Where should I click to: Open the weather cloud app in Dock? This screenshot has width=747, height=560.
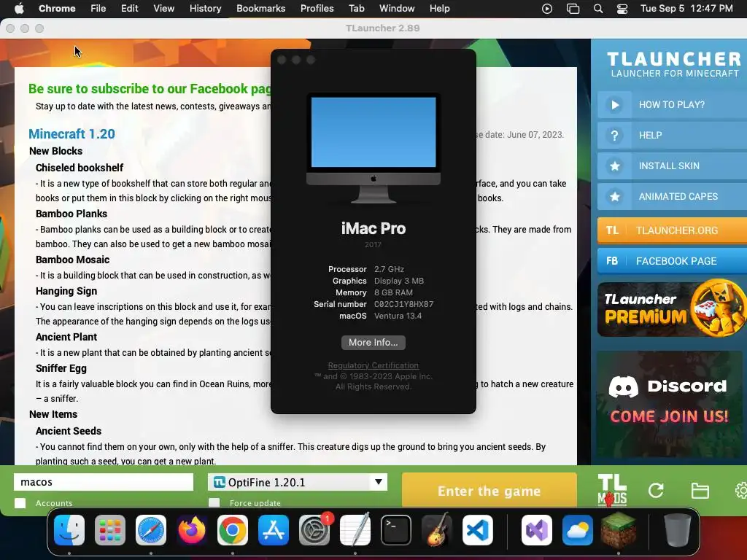pyautogui.click(x=578, y=530)
